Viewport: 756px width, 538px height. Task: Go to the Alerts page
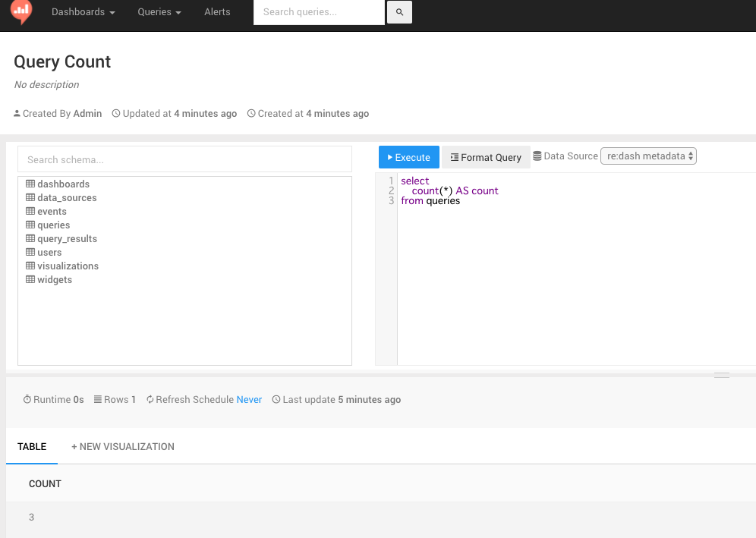point(217,12)
